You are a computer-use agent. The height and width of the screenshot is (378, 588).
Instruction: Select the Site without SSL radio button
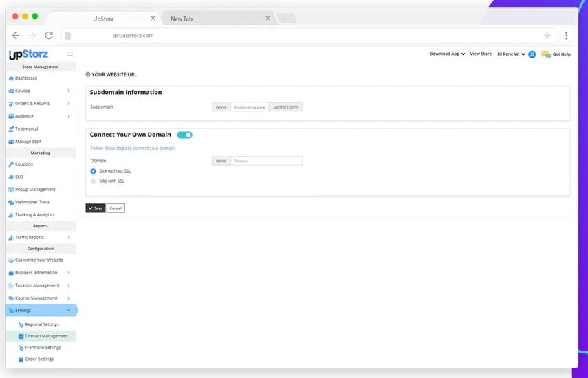click(x=93, y=171)
